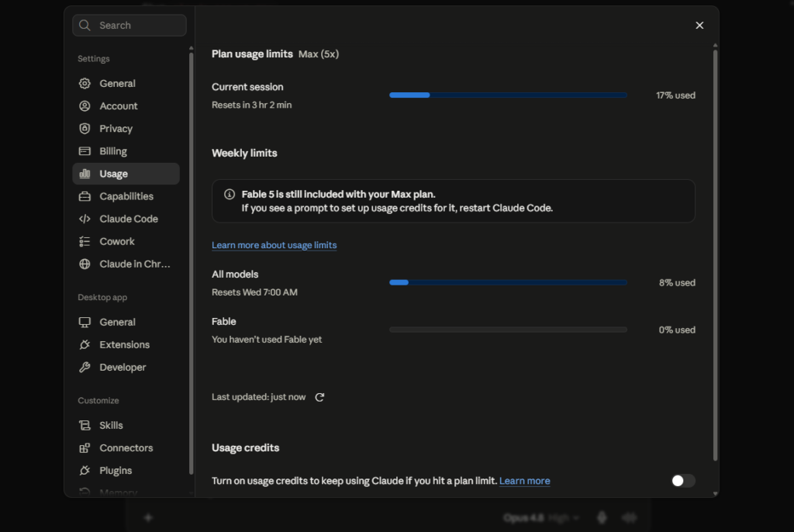
Task: Click the 'Max (5x)' plan label
Action: click(x=319, y=54)
